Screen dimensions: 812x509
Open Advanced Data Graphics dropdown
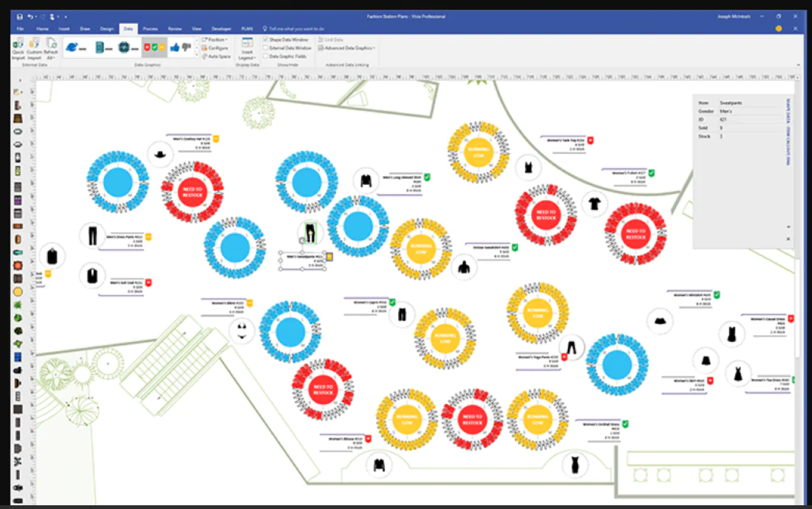tap(346, 47)
